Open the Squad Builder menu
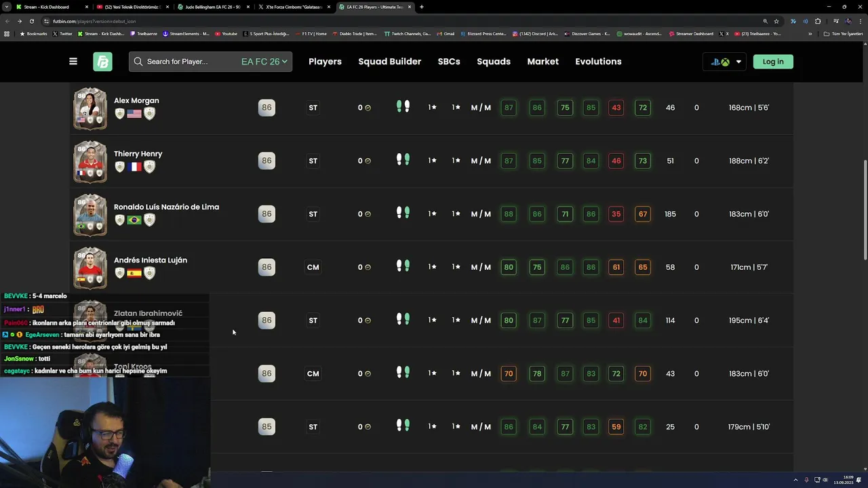Image resolution: width=868 pixels, height=488 pixels. 390,62
